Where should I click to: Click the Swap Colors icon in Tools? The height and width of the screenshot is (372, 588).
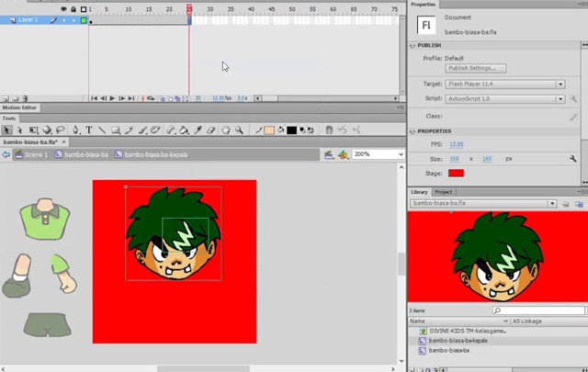click(x=311, y=130)
